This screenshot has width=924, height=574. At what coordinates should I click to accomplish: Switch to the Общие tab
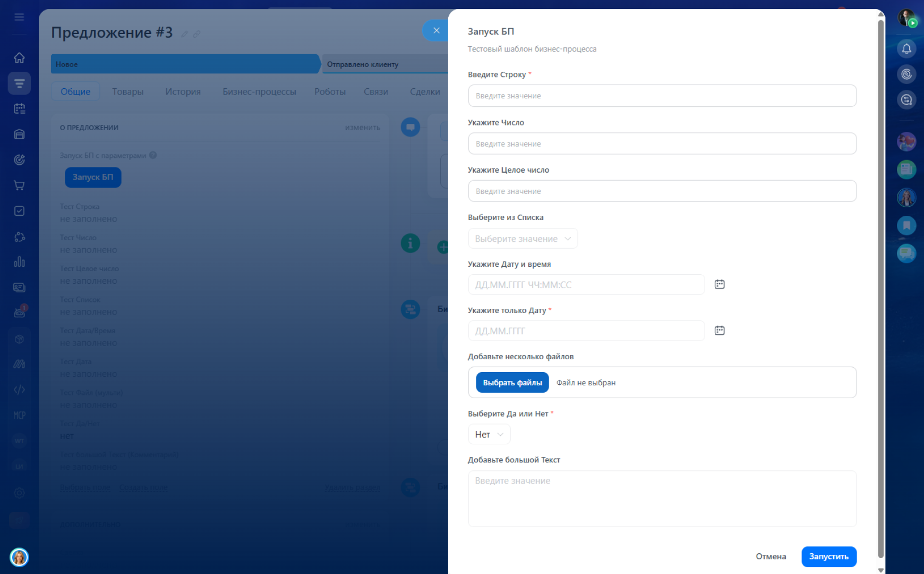click(75, 91)
